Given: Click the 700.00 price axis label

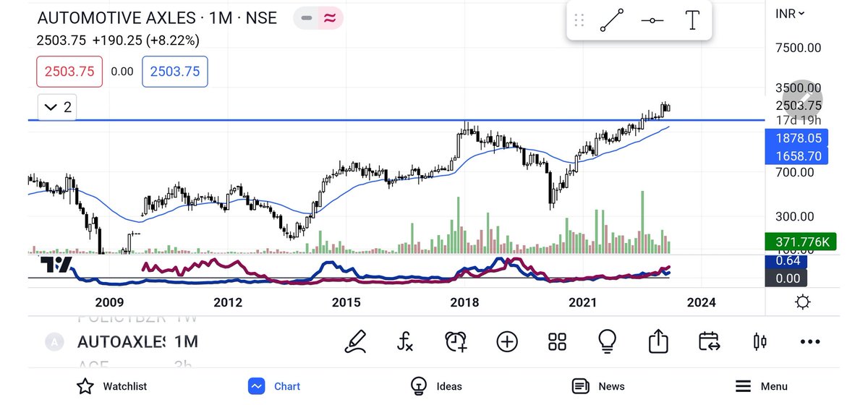Looking at the screenshot, I should [794, 172].
